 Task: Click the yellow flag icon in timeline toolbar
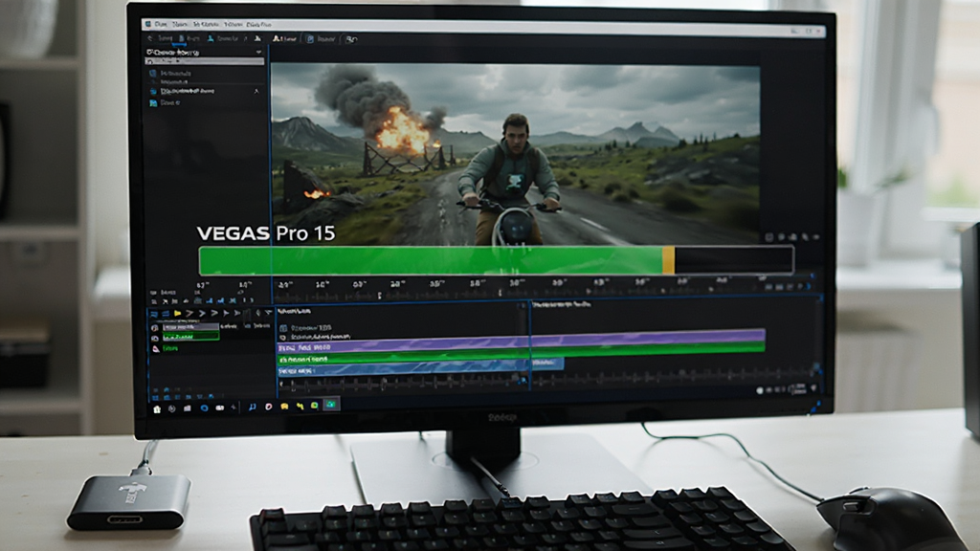click(177, 313)
